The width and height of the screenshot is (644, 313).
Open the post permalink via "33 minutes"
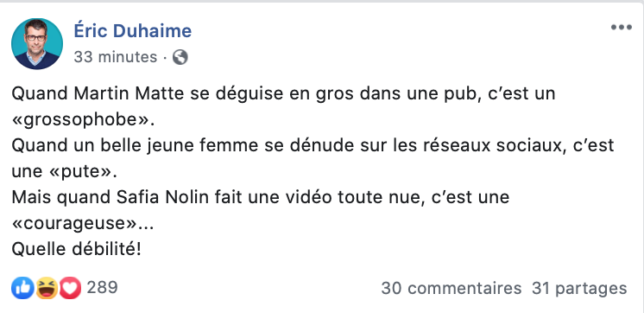tap(116, 57)
